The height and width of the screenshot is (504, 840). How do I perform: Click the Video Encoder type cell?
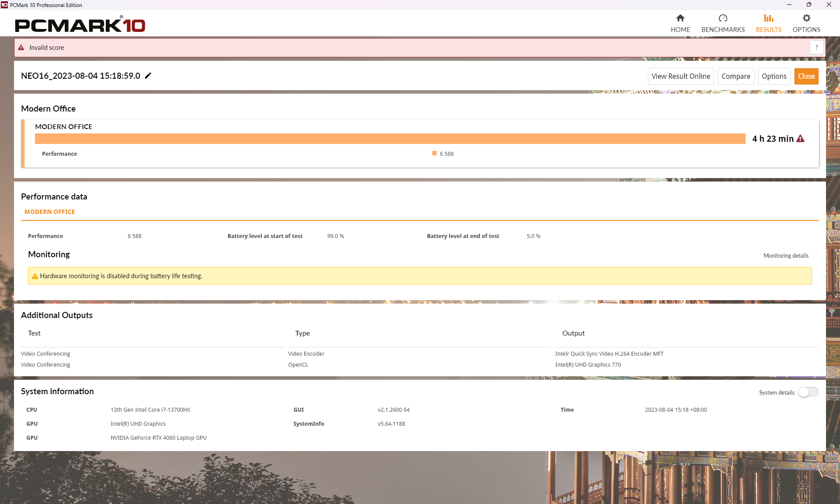[306, 353]
